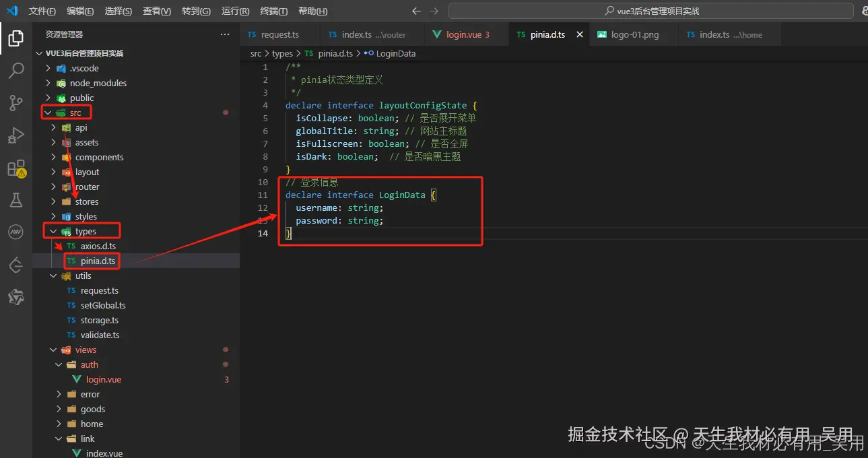
Task: Open the 终端 menu in the menu bar
Action: pyautogui.click(x=272, y=11)
